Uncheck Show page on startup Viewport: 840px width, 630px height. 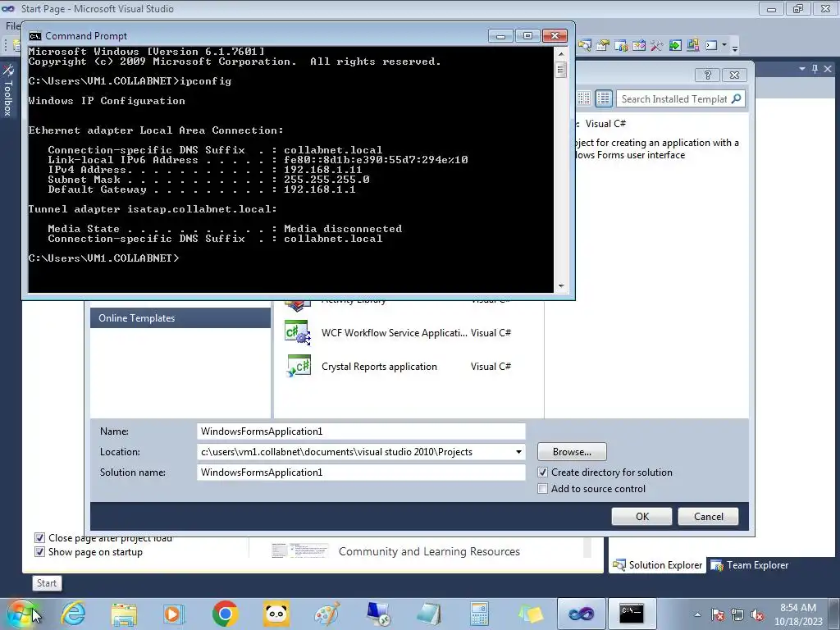(x=39, y=552)
